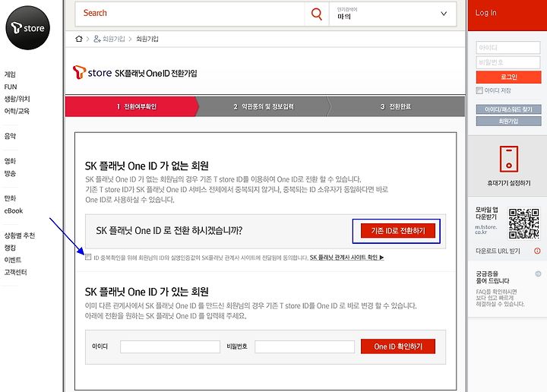Click the 기존 ID로 전환하기 button
Image resolution: width=547 pixels, height=392 pixels.
click(397, 230)
